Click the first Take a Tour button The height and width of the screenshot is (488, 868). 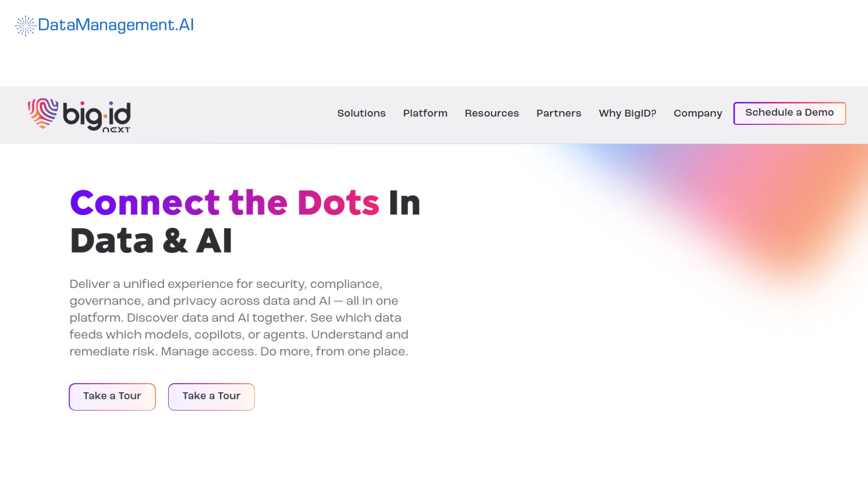point(112,396)
